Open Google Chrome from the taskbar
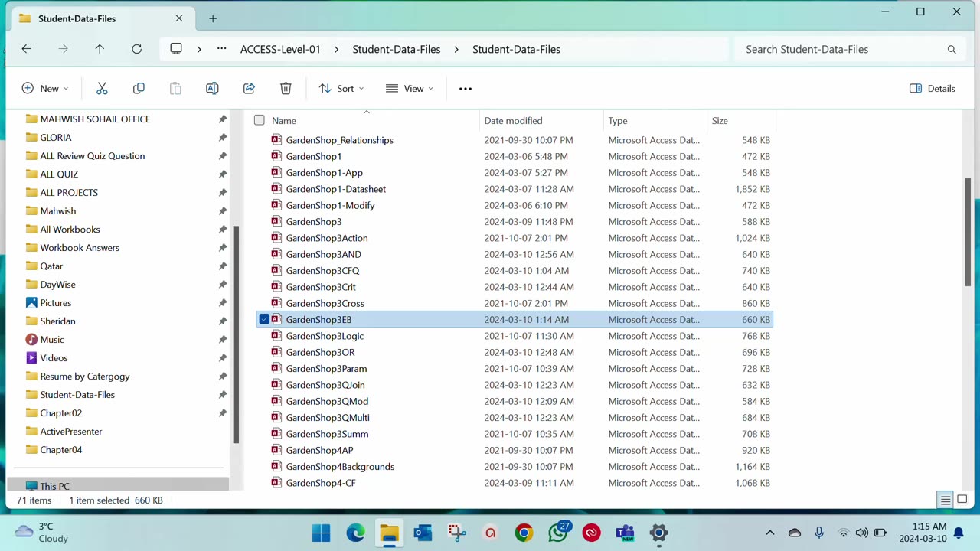This screenshot has height=551, width=980. point(524,533)
